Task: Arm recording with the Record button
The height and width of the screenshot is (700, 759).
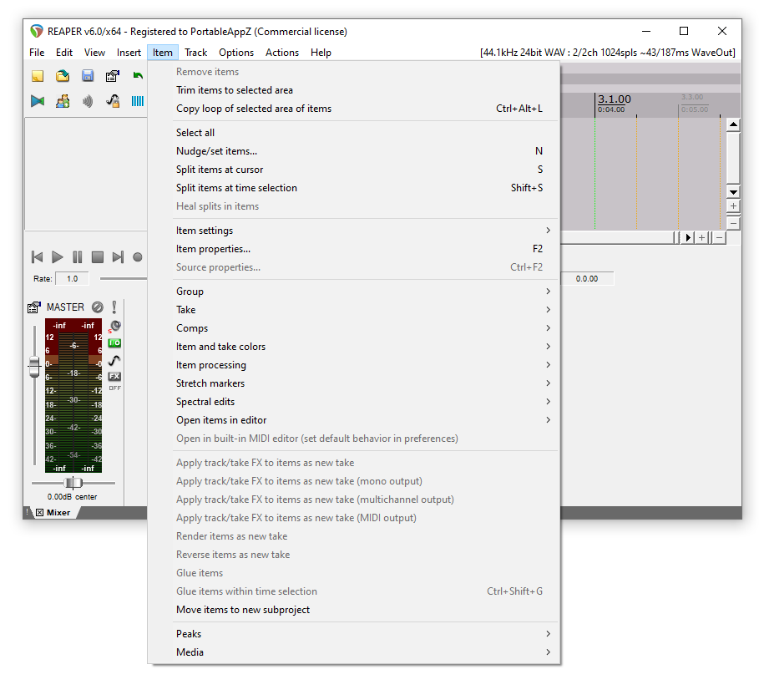Action: click(x=138, y=257)
